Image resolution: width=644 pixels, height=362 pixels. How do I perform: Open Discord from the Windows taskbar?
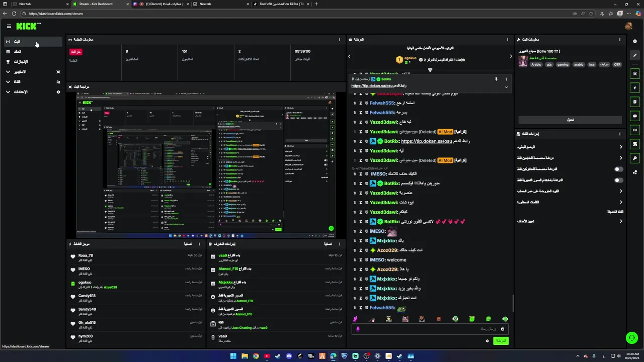(289, 356)
